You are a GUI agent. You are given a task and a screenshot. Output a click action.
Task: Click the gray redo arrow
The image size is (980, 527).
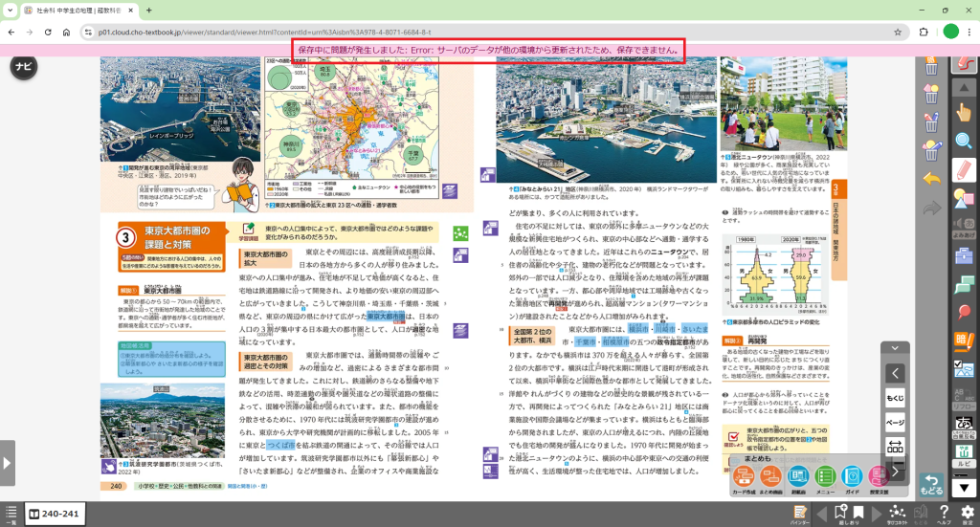(x=931, y=208)
